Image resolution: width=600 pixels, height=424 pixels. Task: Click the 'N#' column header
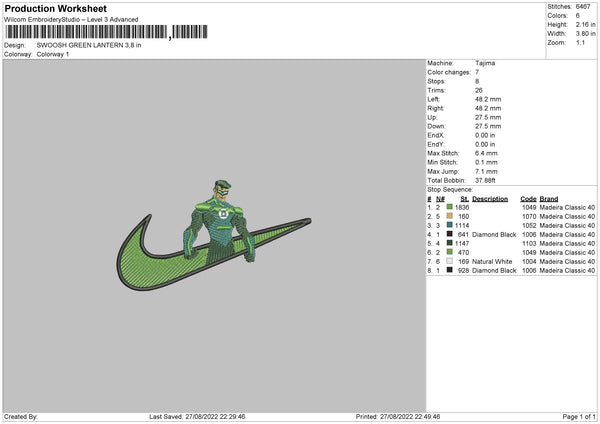point(440,199)
